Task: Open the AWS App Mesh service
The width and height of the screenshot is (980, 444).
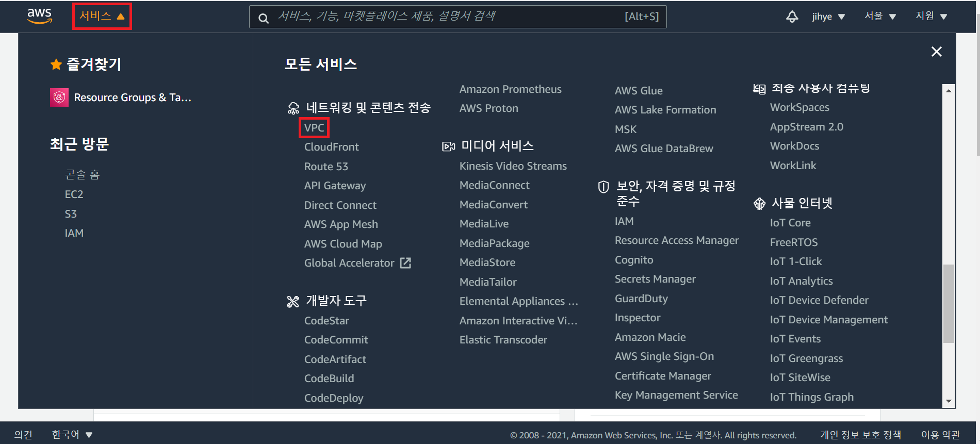Action: [x=341, y=224]
